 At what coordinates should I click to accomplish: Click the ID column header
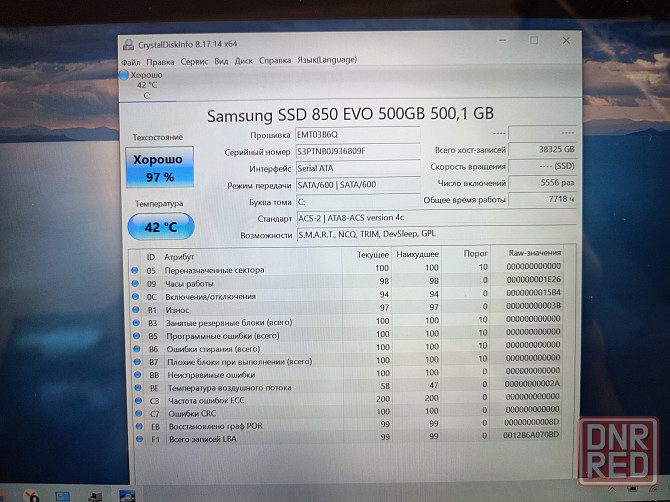coord(150,257)
